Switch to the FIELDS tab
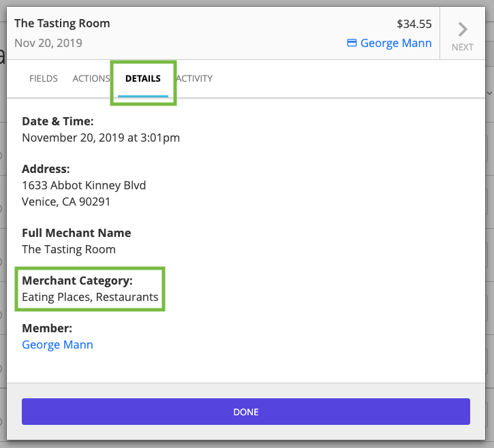This screenshot has height=448, width=494. coord(43,78)
